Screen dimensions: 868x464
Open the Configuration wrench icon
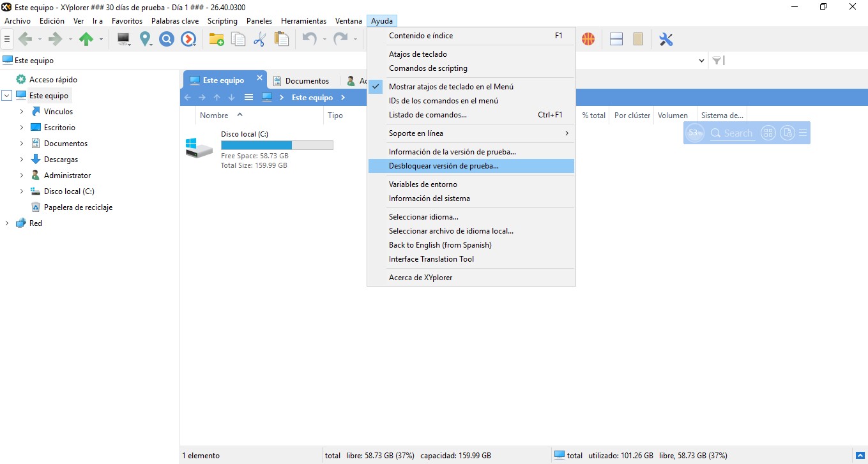[x=666, y=39]
